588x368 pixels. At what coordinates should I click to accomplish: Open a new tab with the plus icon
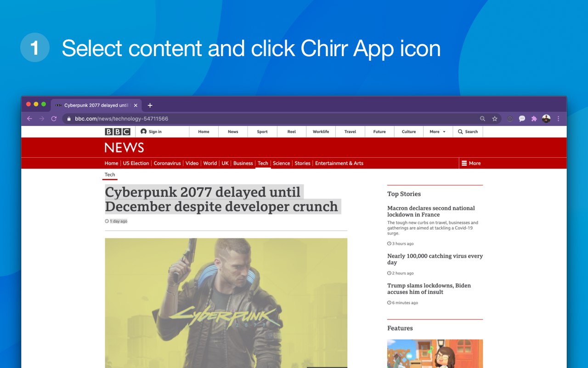pos(150,105)
